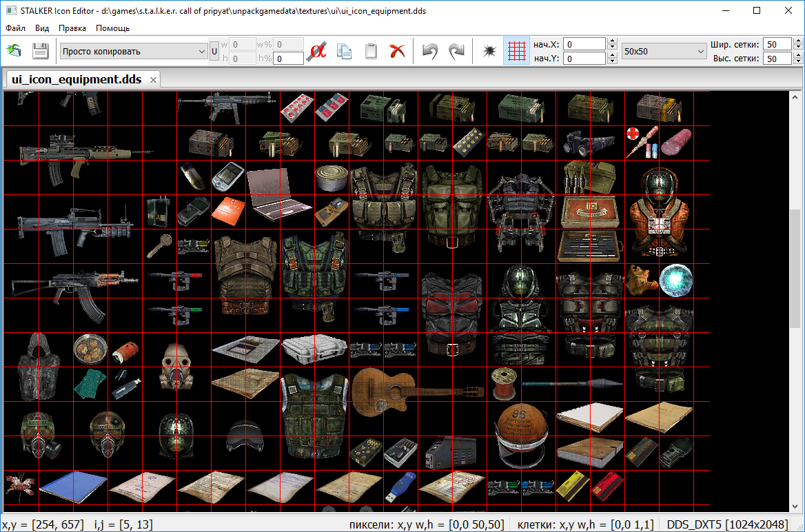This screenshot has width=805, height=532.
Task: Increase нач.X with the up stepper
Action: tap(611, 41)
